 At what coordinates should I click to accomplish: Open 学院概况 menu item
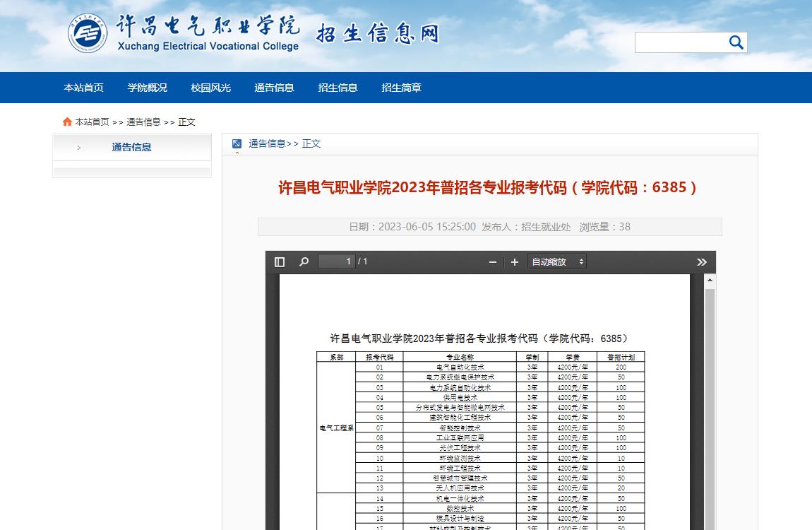point(147,88)
